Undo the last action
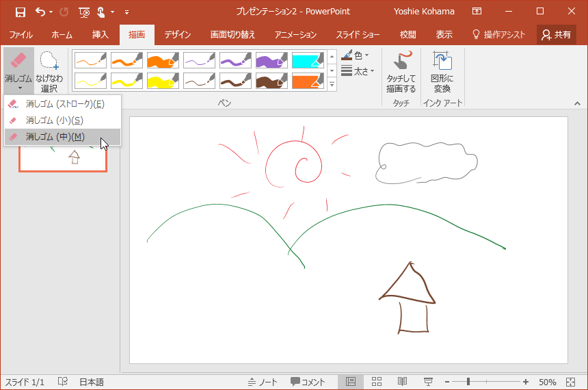The height and width of the screenshot is (390, 588). click(40, 12)
